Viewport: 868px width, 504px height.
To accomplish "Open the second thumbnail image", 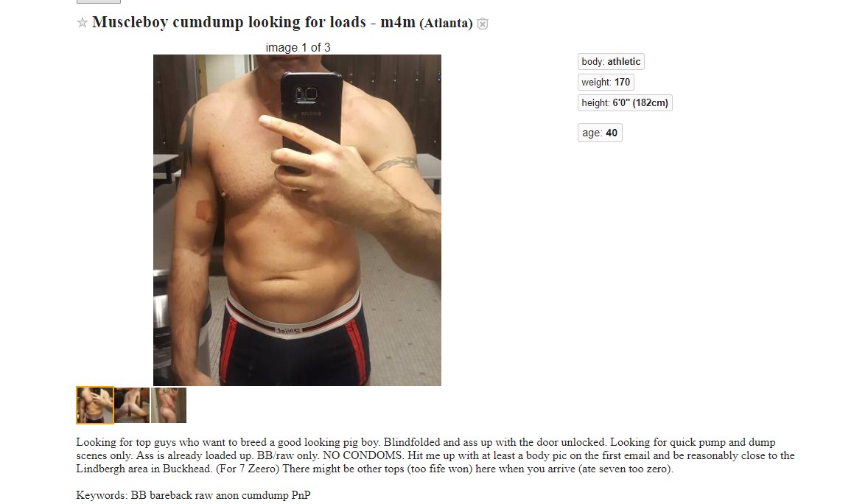I will click(x=132, y=405).
